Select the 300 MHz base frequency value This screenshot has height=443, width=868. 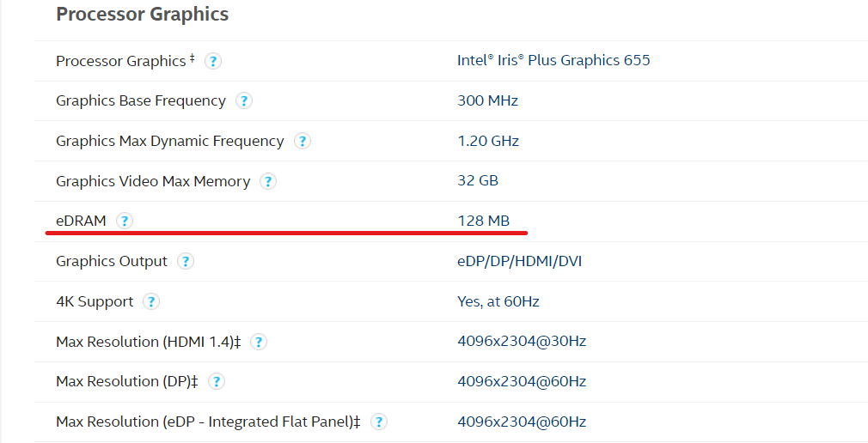click(x=487, y=100)
